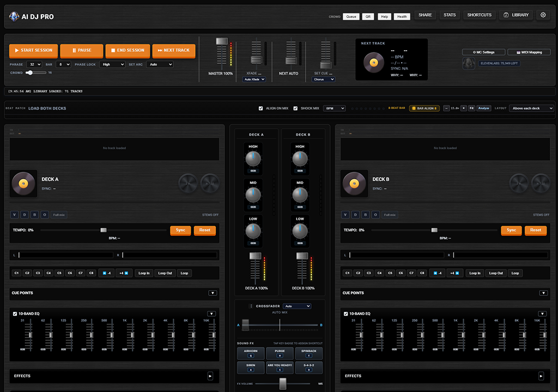
Task: Click the Deck B vinyl record icon
Action: (354, 184)
